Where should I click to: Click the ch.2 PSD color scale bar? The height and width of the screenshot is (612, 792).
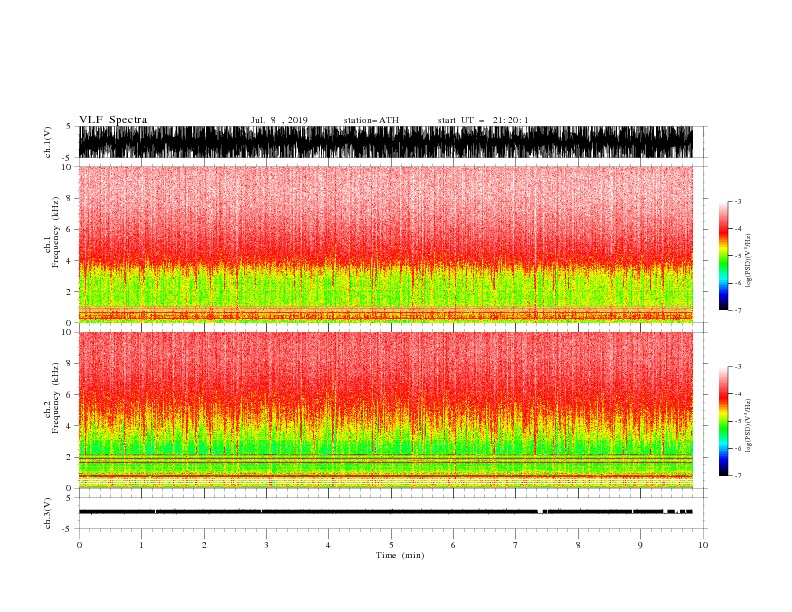tap(723, 421)
